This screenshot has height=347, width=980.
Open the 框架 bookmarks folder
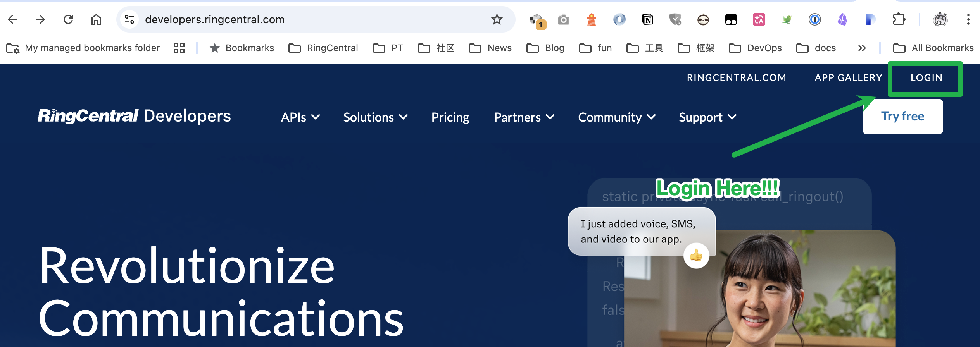point(696,48)
